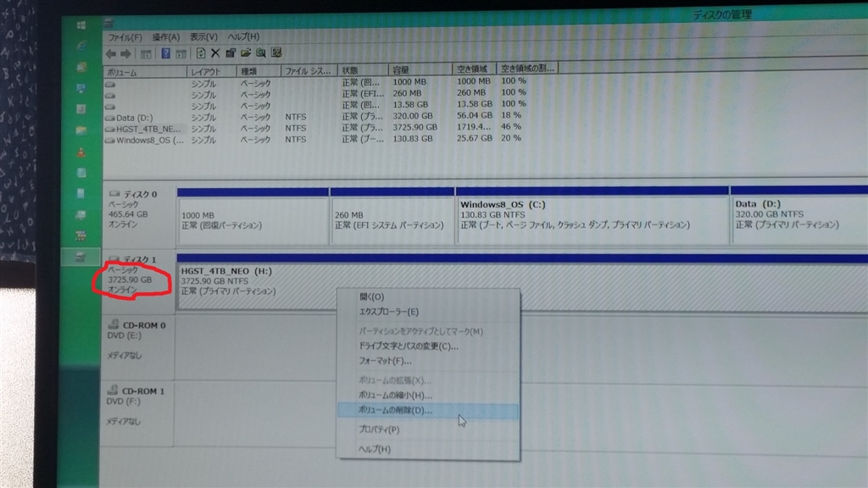Image resolution: width=868 pixels, height=488 pixels.
Task: Open the VLC cone taskbar icon
Action: [81, 152]
